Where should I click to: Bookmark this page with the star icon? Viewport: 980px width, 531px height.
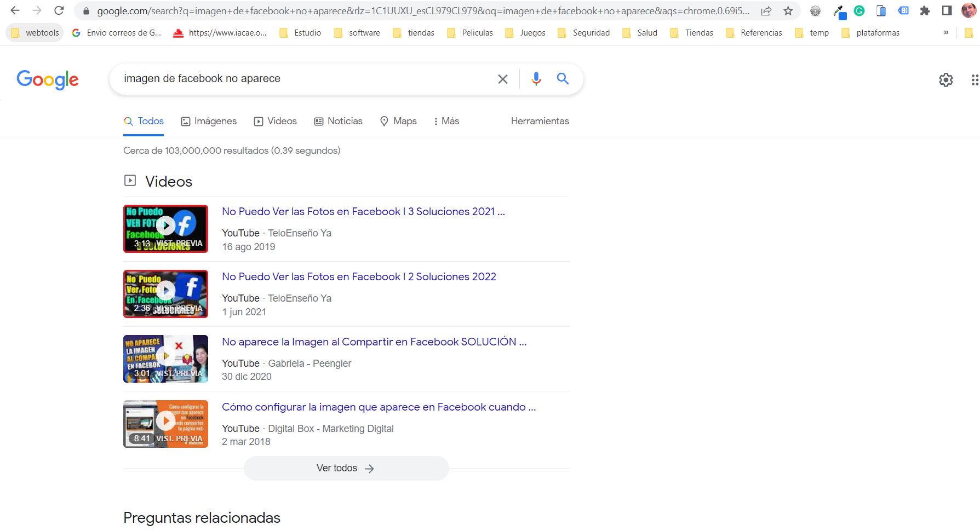[788, 11]
